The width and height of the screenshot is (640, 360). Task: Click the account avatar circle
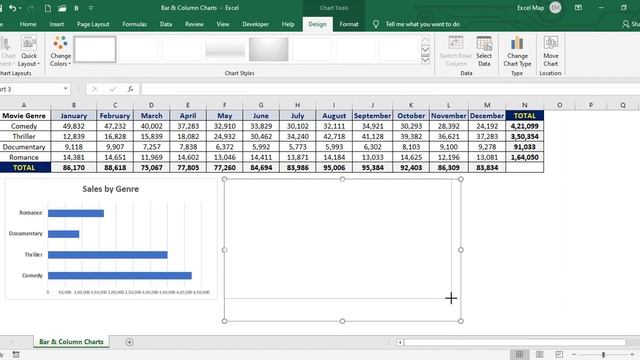(x=555, y=7)
